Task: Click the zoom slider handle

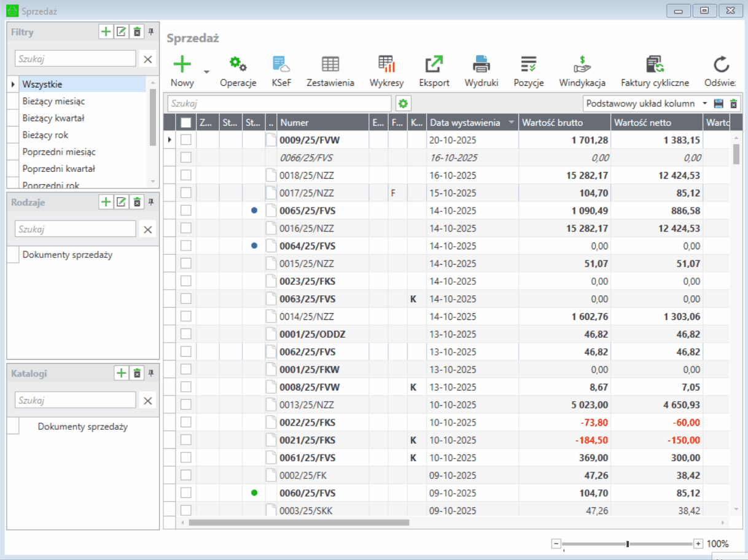Action: (627, 543)
